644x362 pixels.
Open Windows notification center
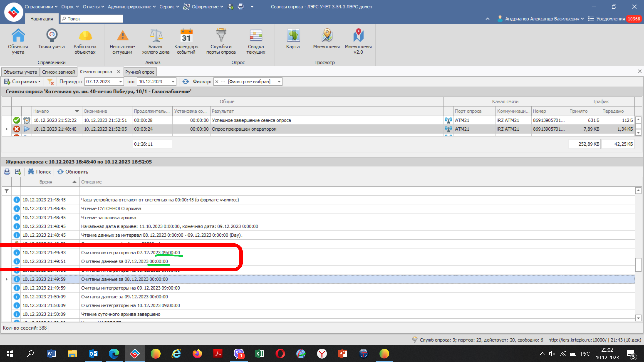(x=631, y=354)
